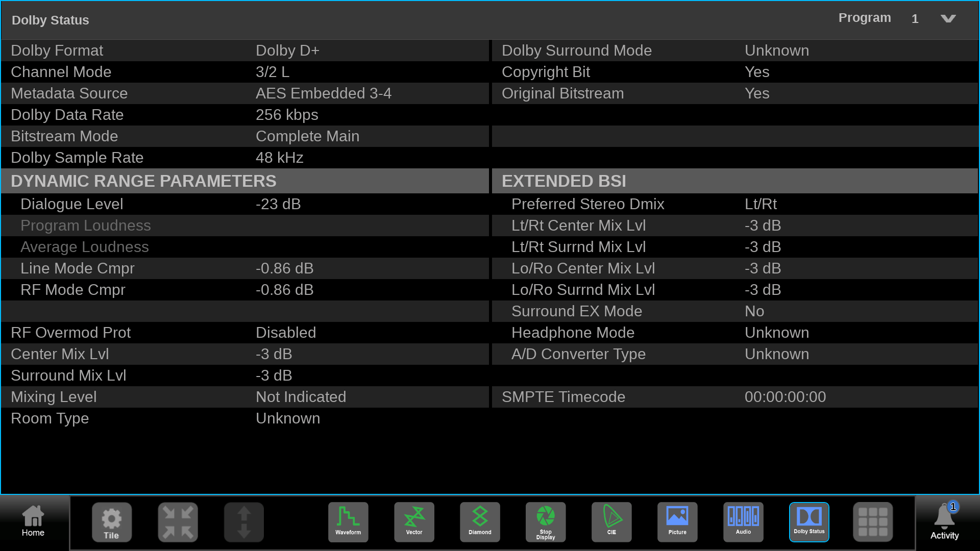Click the up-down swap arrows button
The height and width of the screenshot is (551, 980).
coord(244,521)
